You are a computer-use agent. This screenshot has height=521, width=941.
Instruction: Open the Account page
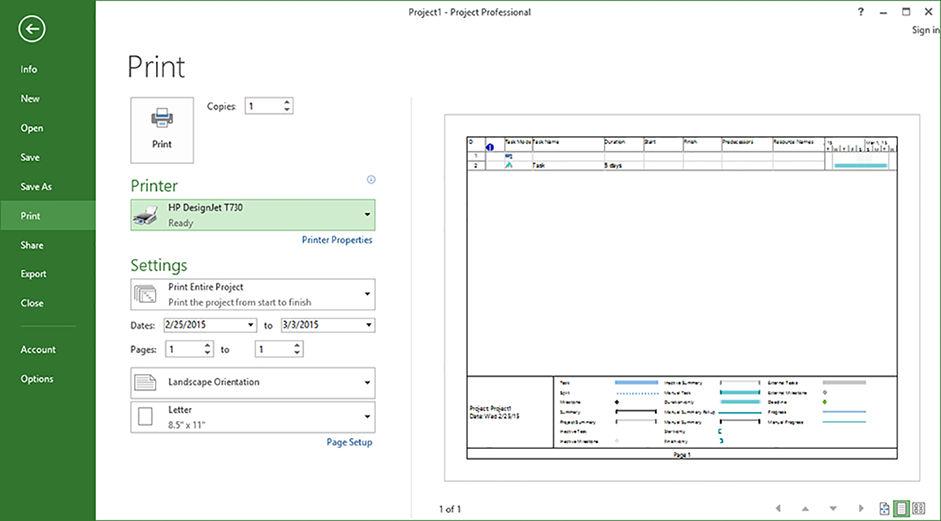point(38,349)
